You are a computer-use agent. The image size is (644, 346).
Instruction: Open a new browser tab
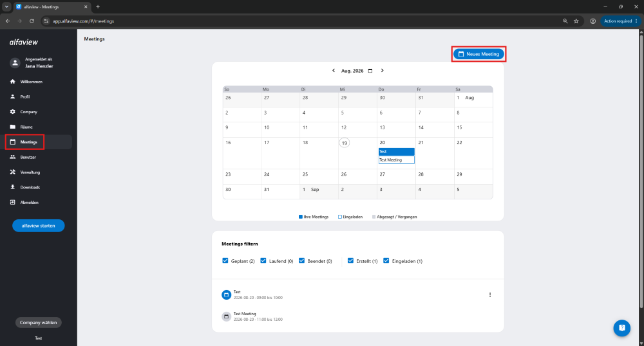tap(98, 6)
